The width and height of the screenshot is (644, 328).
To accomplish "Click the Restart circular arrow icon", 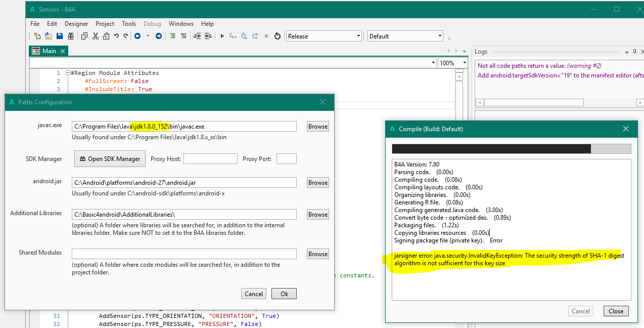I will [x=277, y=36].
